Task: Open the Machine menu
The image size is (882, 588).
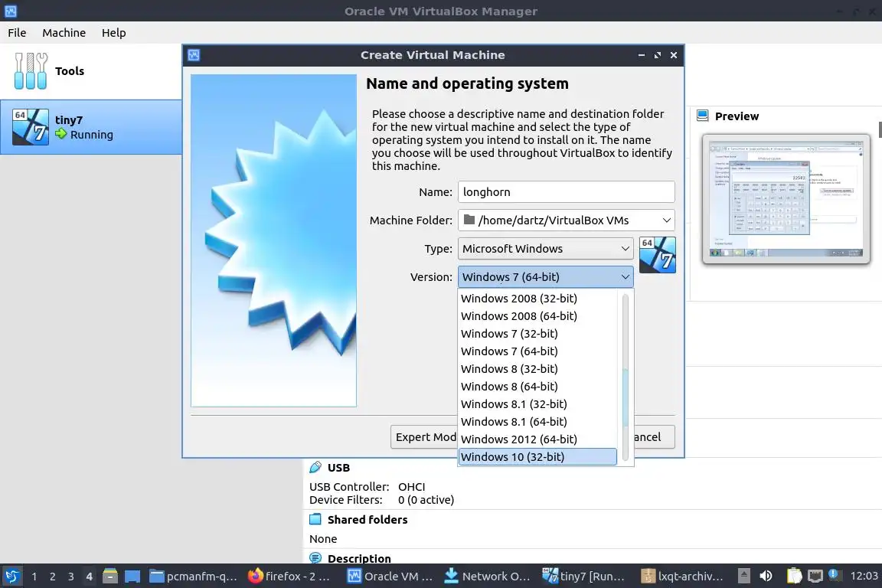Action: click(x=64, y=33)
